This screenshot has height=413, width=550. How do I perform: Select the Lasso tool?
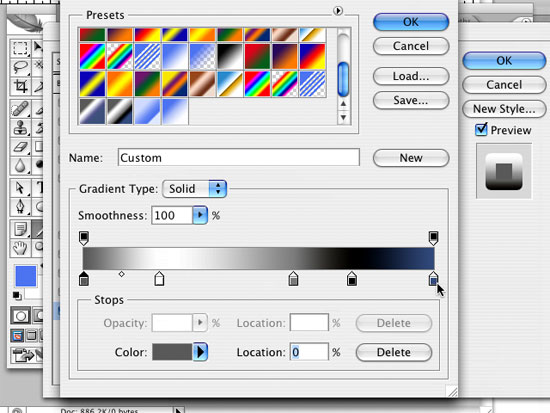20,67
